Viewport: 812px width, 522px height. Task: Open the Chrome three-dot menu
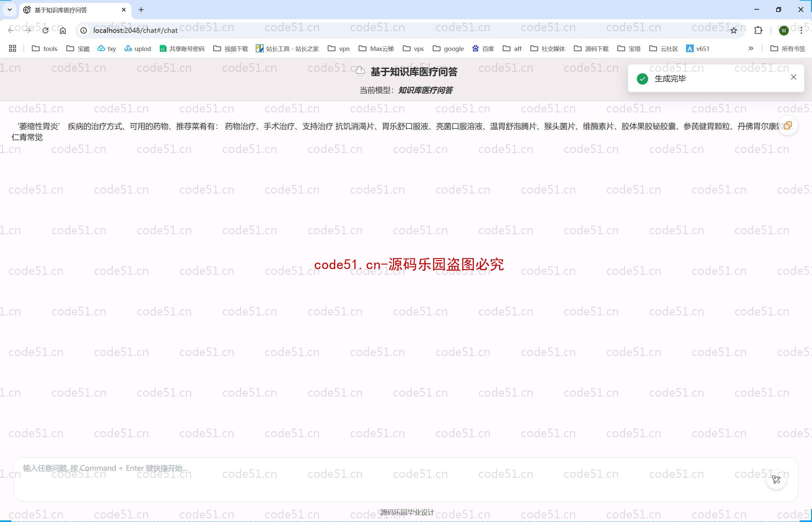(801, 31)
